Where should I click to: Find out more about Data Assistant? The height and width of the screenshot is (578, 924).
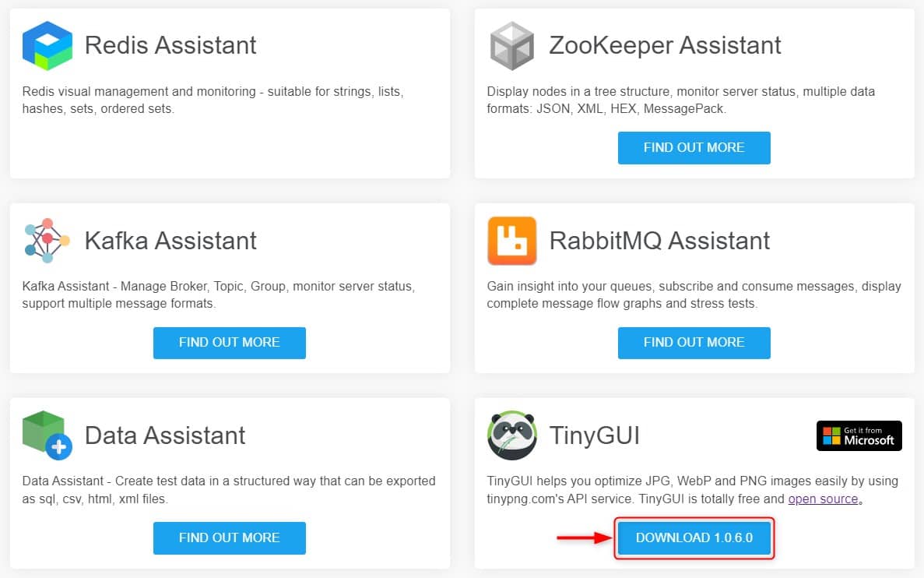[x=229, y=538]
